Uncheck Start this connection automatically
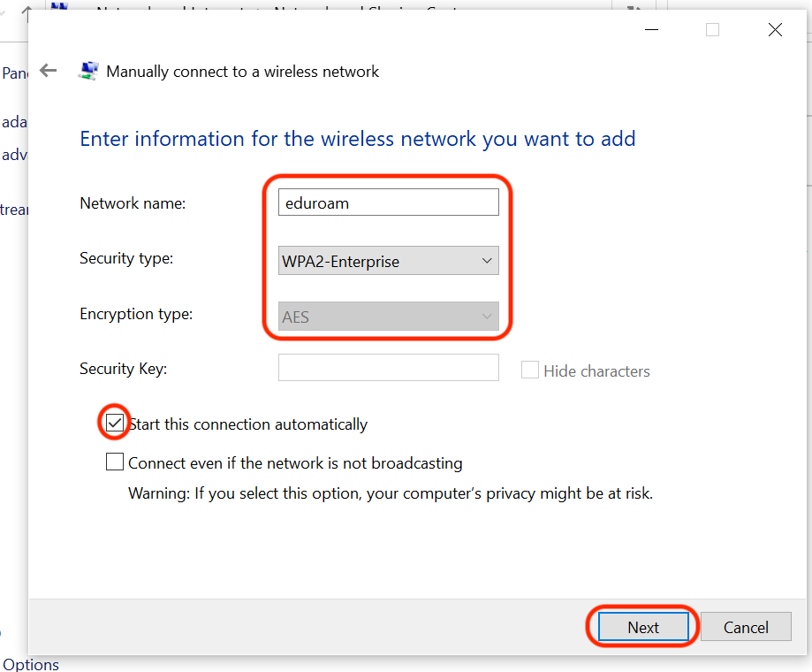 coord(115,424)
